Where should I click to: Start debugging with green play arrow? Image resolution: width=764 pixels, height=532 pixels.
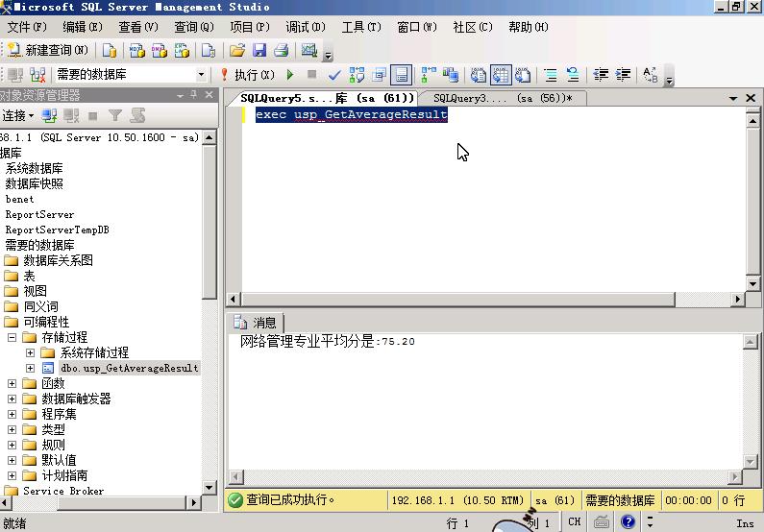(290, 75)
